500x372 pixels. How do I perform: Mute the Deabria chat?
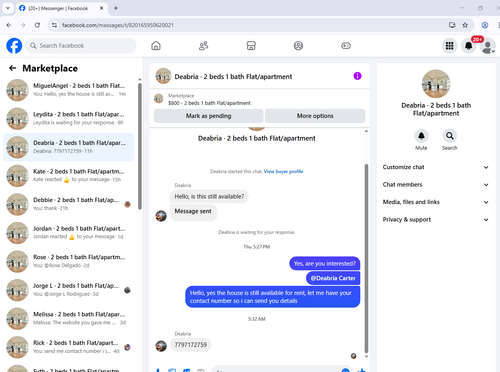[421, 136]
